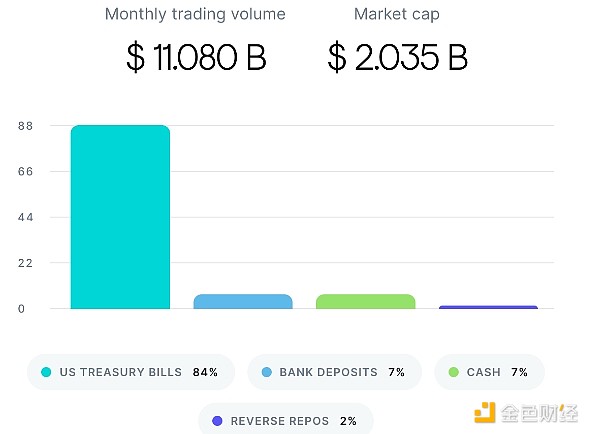Click the purple Reverse Repos bar
Image resolution: width=589 pixels, height=434 pixels.
coord(488,307)
